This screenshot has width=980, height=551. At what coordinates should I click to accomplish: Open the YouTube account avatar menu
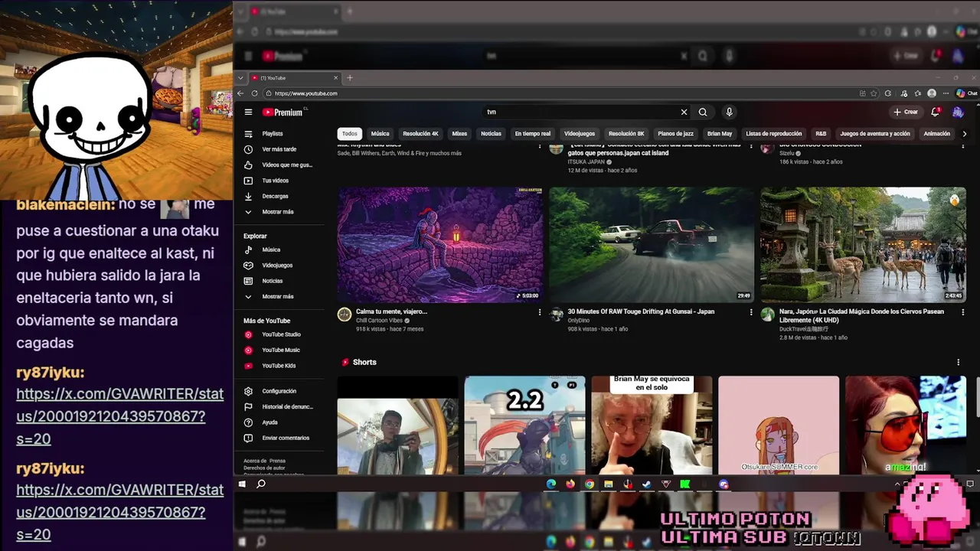coord(958,112)
